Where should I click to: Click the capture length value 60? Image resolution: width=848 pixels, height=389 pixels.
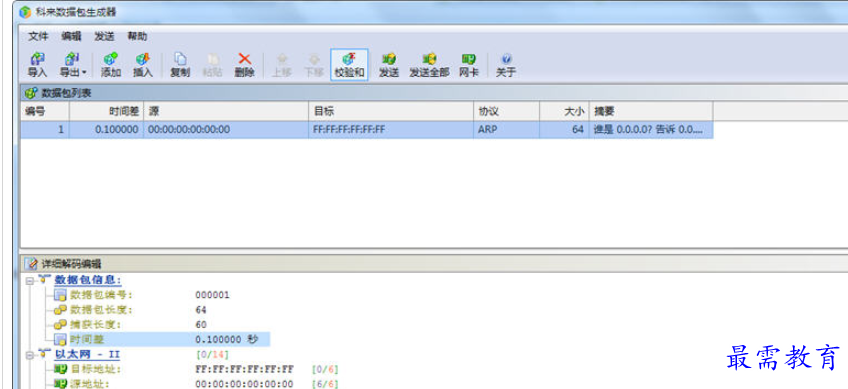pyautogui.click(x=201, y=325)
